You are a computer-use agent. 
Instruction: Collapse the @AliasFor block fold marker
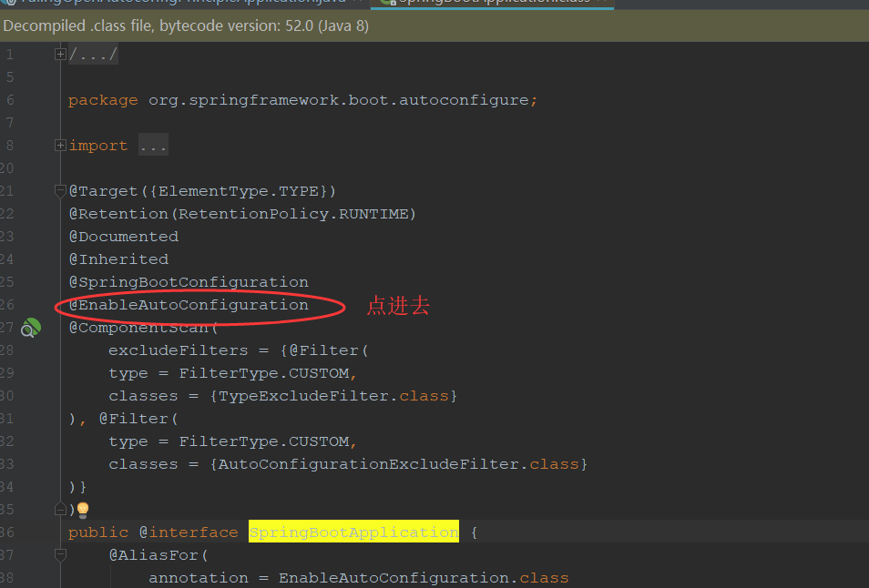[60, 554]
